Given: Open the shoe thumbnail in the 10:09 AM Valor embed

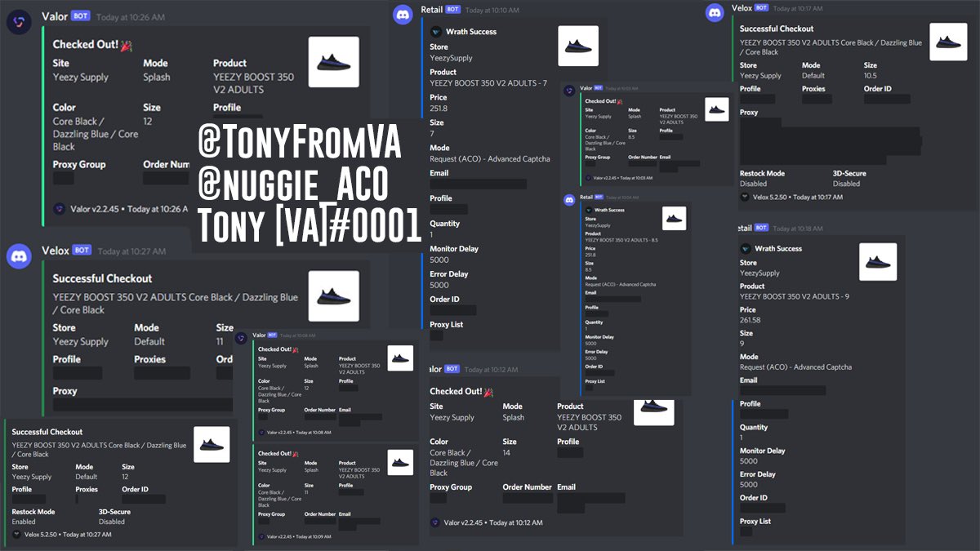Looking at the screenshot, I should (400, 462).
